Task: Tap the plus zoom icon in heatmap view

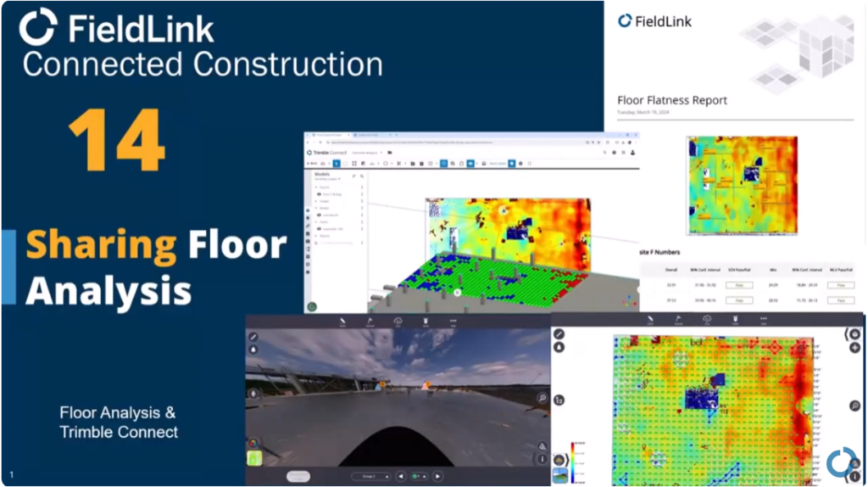Action: 854,347
